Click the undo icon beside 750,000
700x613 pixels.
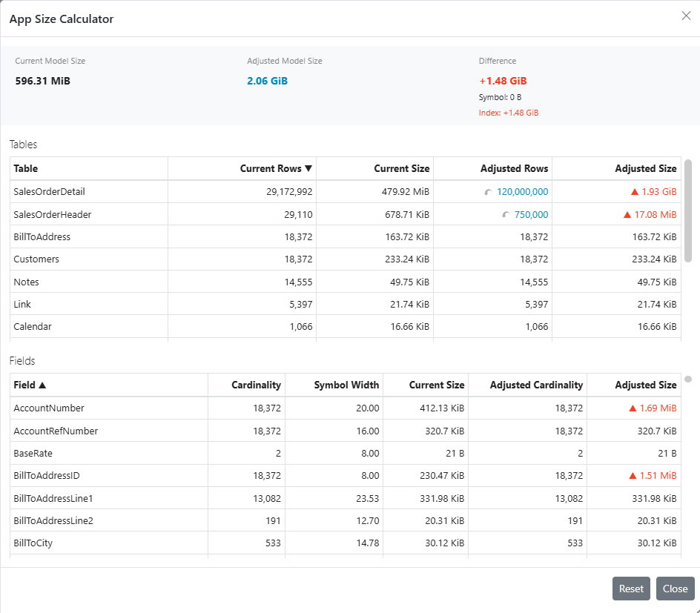pyautogui.click(x=506, y=215)
